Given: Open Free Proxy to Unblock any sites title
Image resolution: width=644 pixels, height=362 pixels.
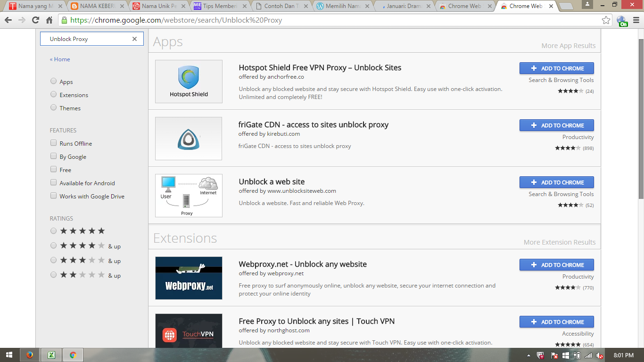Looking at the screenshot, I should tap(316, 321).
